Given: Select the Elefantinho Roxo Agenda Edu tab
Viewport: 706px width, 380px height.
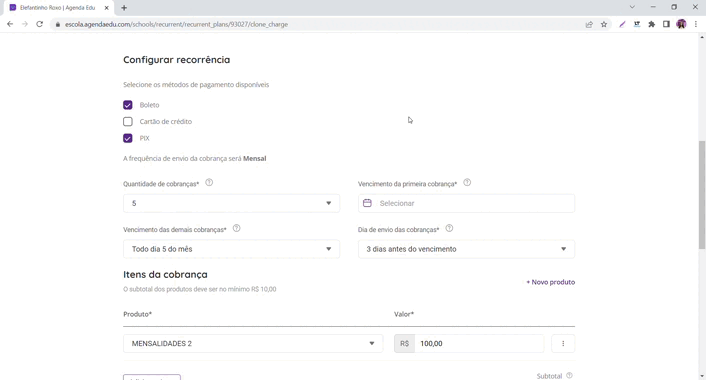Looking at the screenshot, I should pos(58,8).
